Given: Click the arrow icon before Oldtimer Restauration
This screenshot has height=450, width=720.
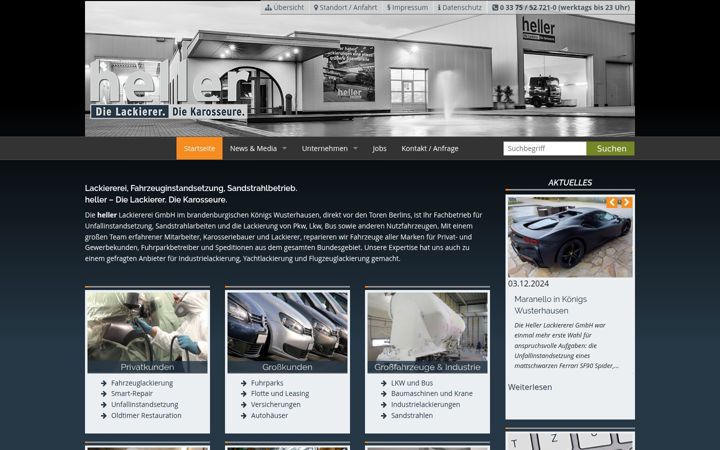Looking at the screenshot, I should 104,416.
